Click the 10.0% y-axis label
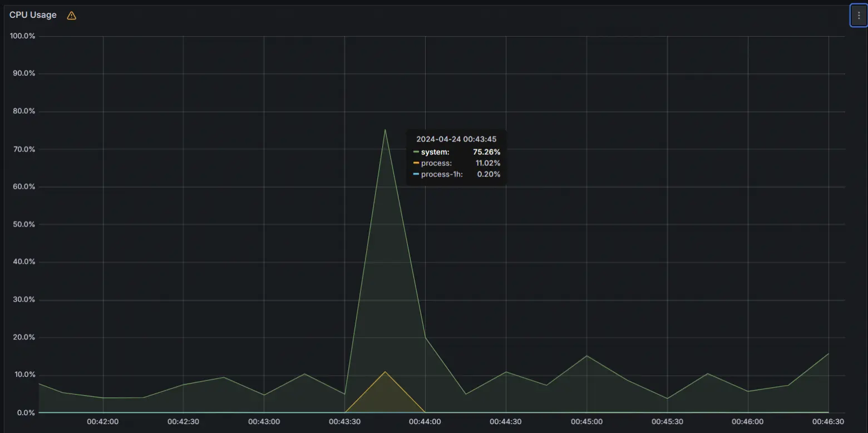 (x=24, y=375)
